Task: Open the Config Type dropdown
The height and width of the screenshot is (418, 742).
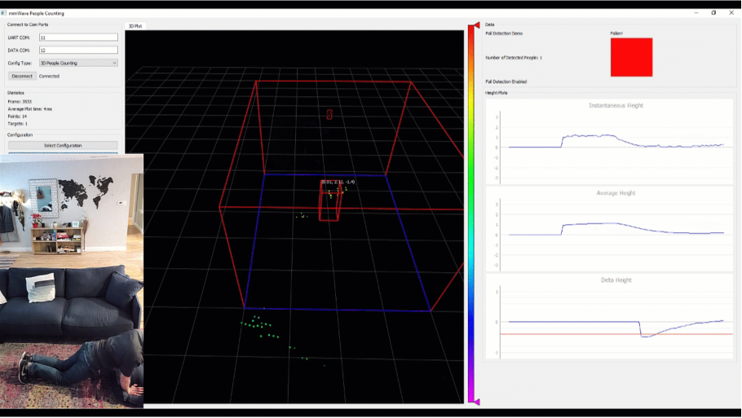Action: pyautogui.click(x=78, y=63)
